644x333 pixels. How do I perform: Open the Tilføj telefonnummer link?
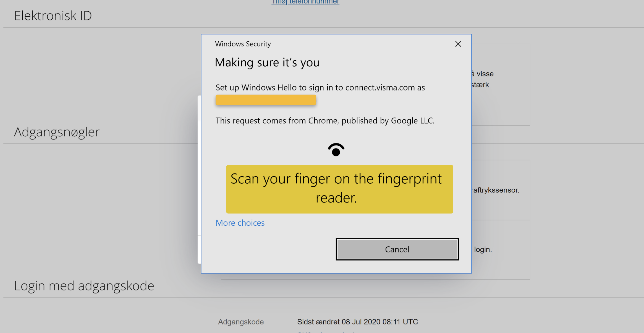click(x=305, y=2)
